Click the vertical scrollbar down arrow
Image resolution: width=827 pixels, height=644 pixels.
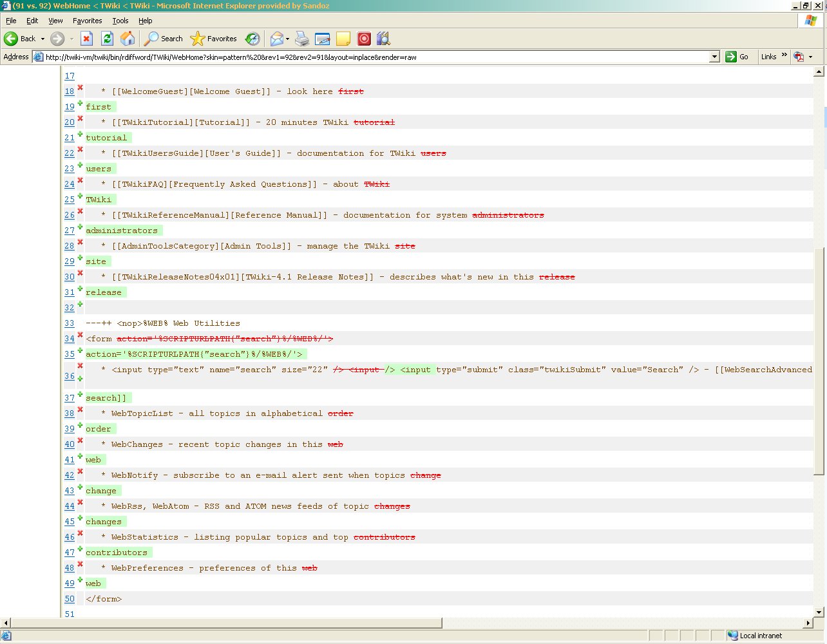[819, 612]
